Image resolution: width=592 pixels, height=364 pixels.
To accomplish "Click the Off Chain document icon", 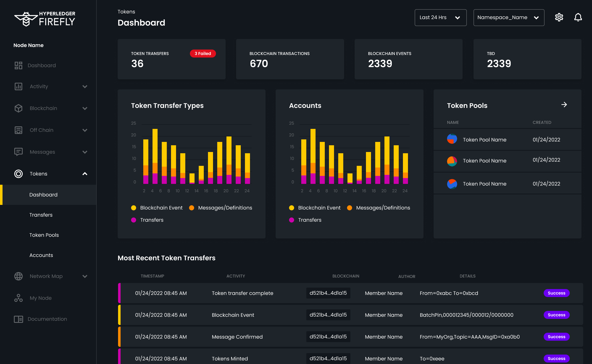I will 18,130.
